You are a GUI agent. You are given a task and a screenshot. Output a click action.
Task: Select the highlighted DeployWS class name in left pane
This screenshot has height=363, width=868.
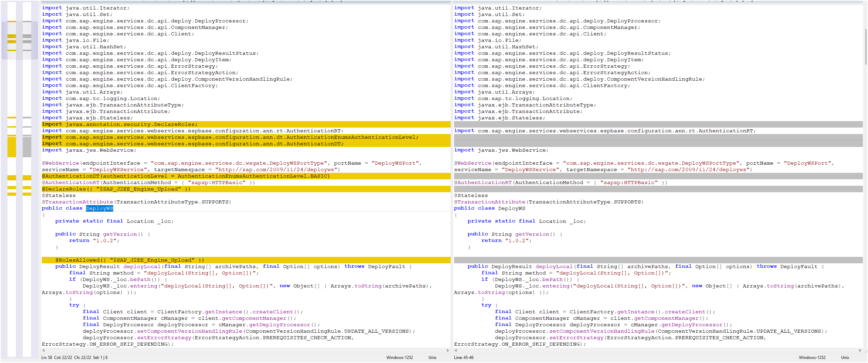[x=100, y=208]
